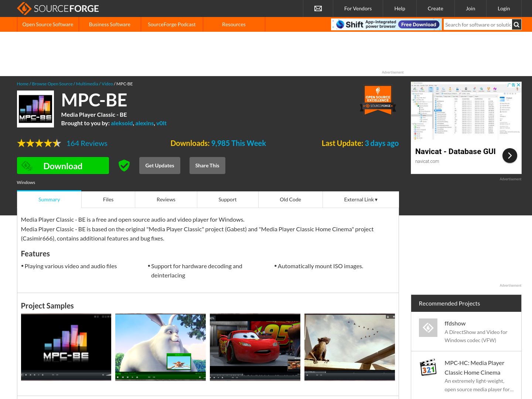Expand the External Link dropdown

361,199
